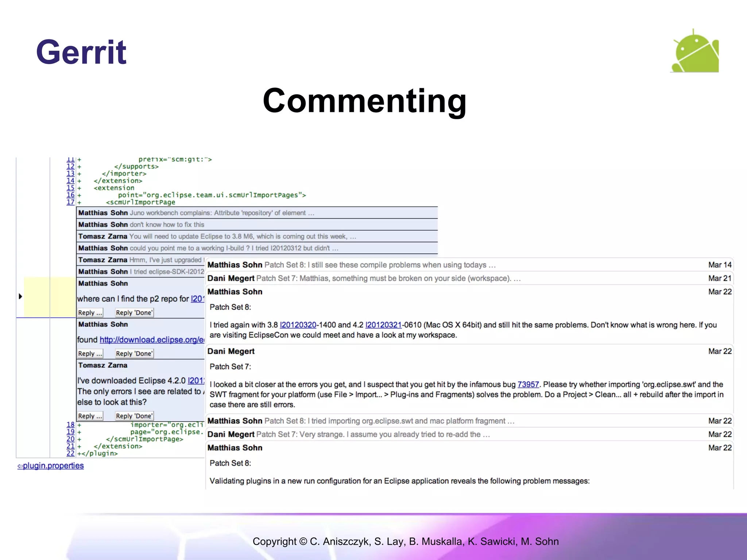Image resolution: width=747 pixels, height=560 pixels.
Task: Click the Android robot logo
Action: [694, 51]
